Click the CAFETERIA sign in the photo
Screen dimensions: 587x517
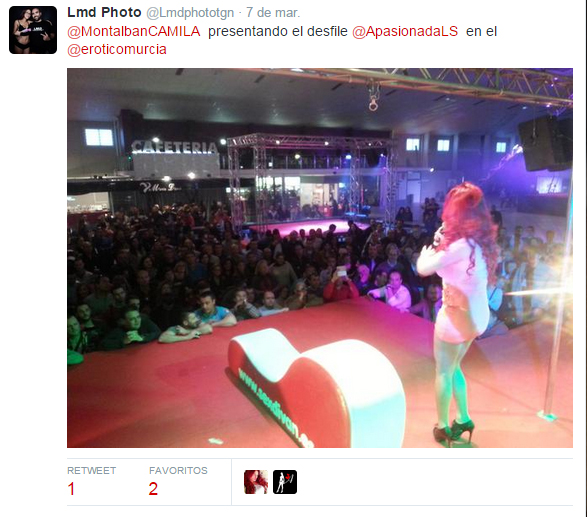[175, 147]
